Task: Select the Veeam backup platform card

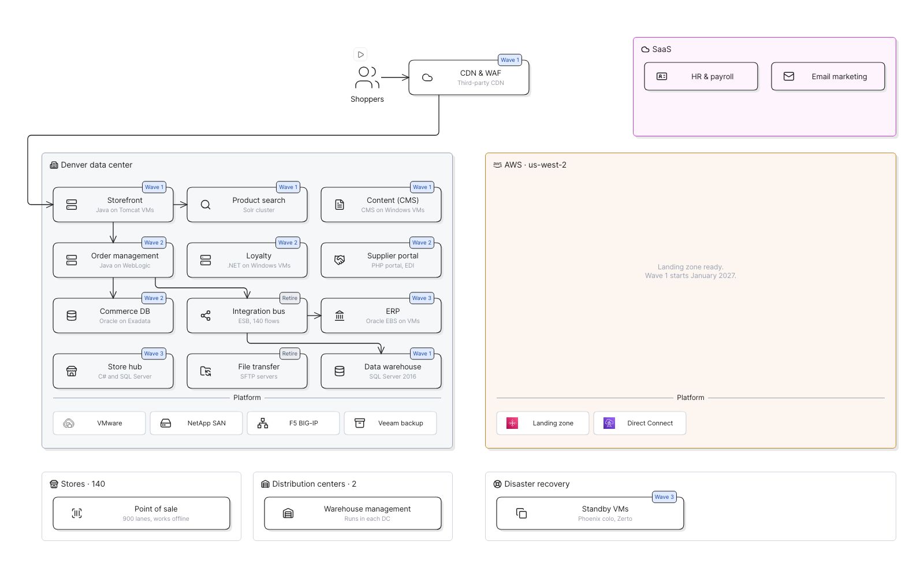Action: (x=390, y=423)
